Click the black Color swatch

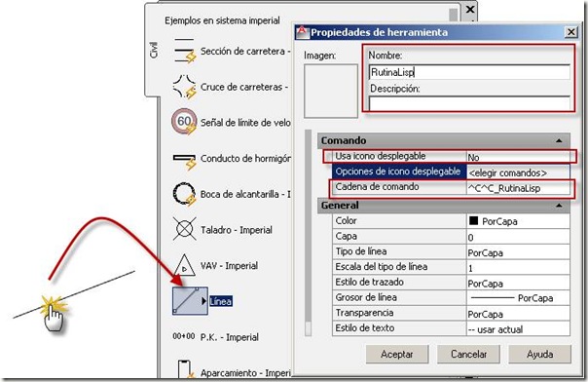tap(474, 220)
